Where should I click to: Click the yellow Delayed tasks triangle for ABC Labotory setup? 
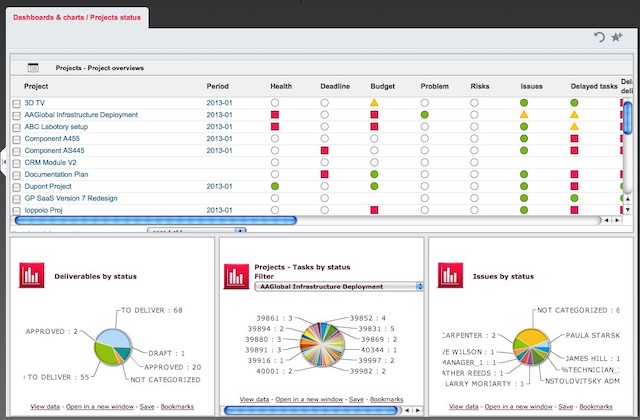point(574,127)
